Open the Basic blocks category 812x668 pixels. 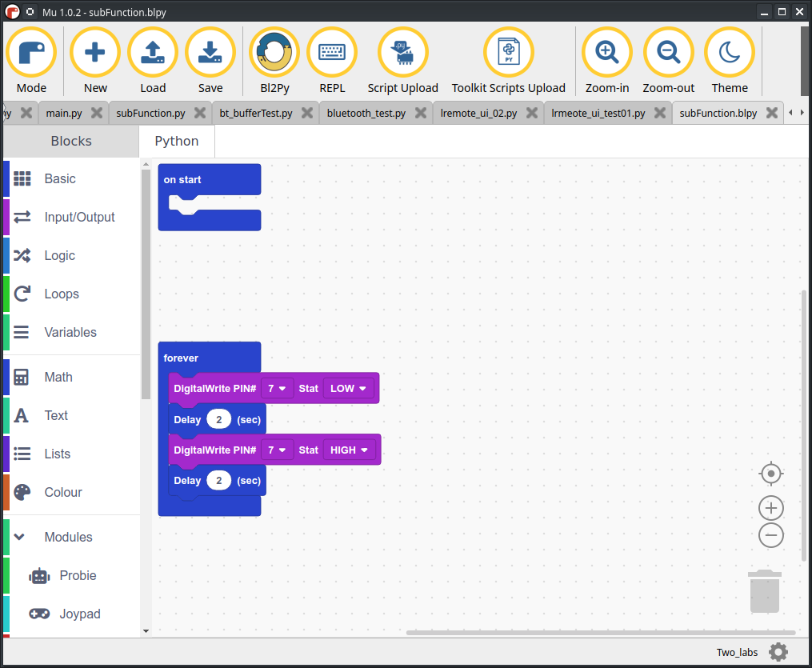71,178
